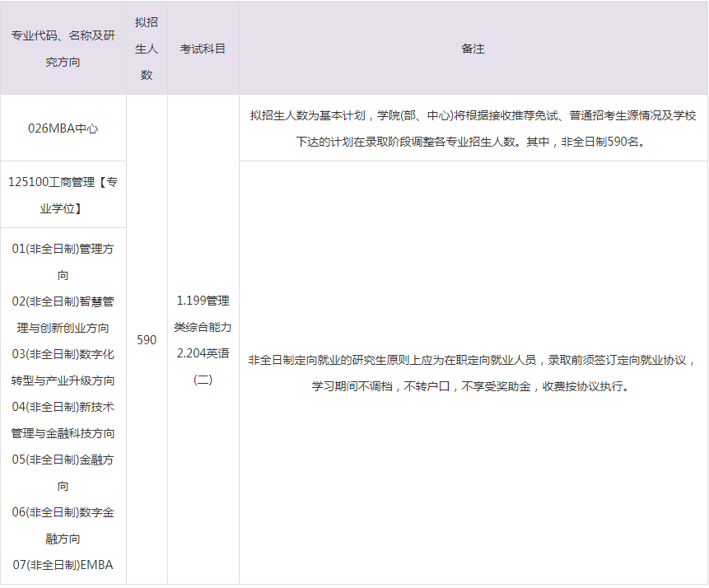Select the 07(非全日制)EMBA entry

pos(63,566)
